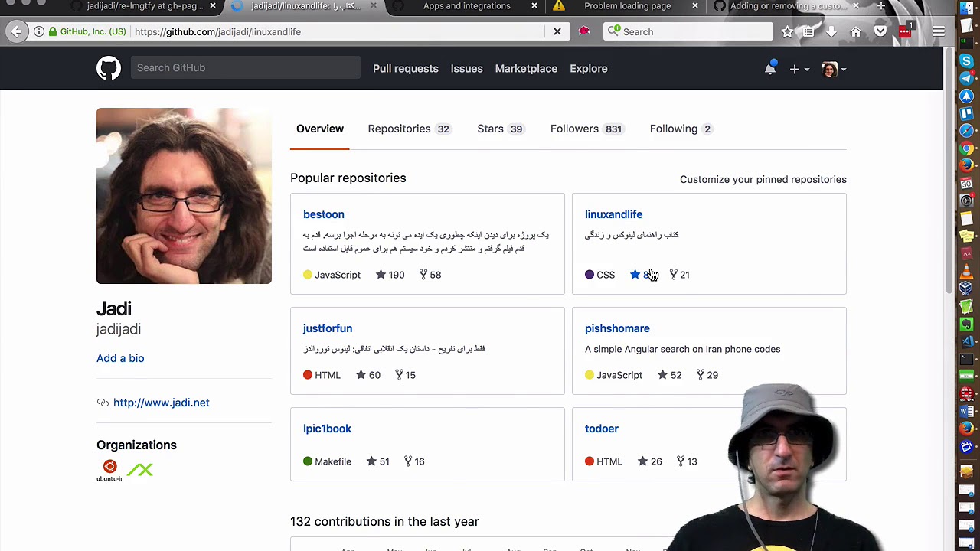Open Pull requests in GitHub header
980x551 pixels.
coord(406,68)
